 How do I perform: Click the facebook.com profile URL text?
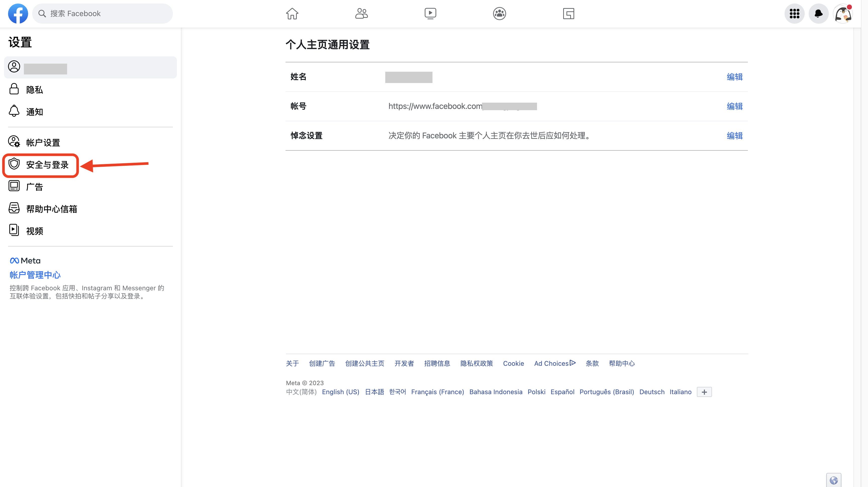(x=435, y=106)
